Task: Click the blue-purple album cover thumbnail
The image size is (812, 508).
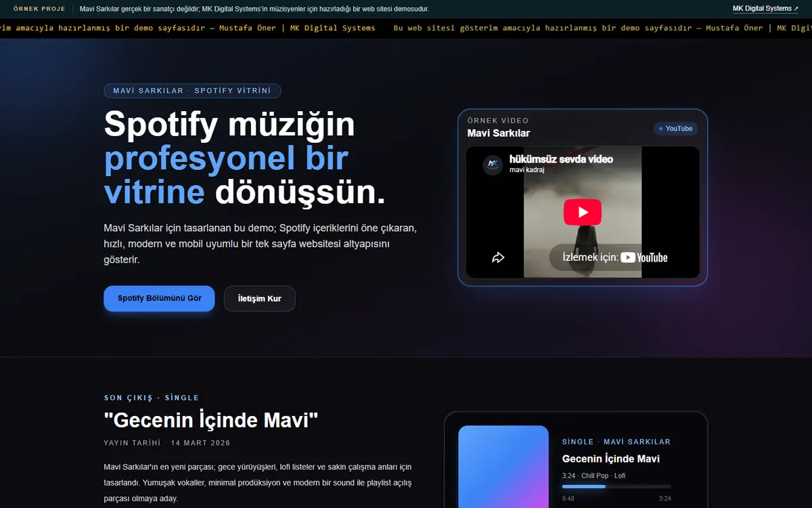Action: [503, 467]
